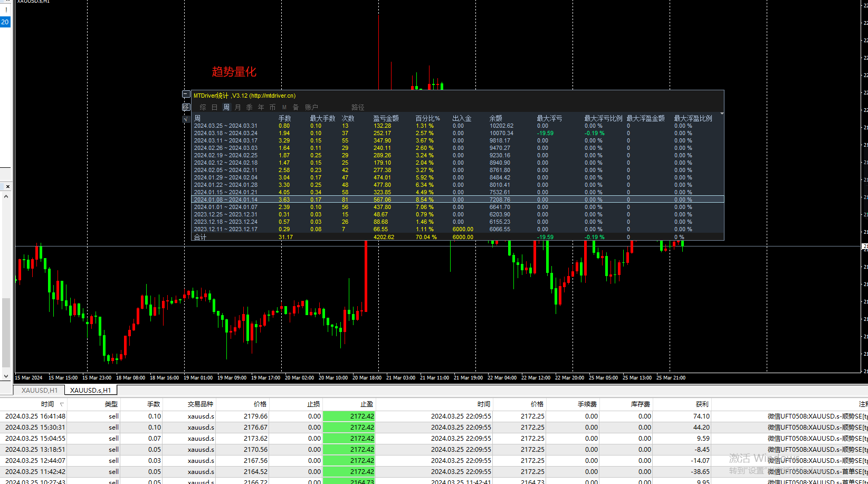868x484 pixels.
Task: Select the trade opened at 2024.03.25 15:30:31
Action: coord(434,428)
